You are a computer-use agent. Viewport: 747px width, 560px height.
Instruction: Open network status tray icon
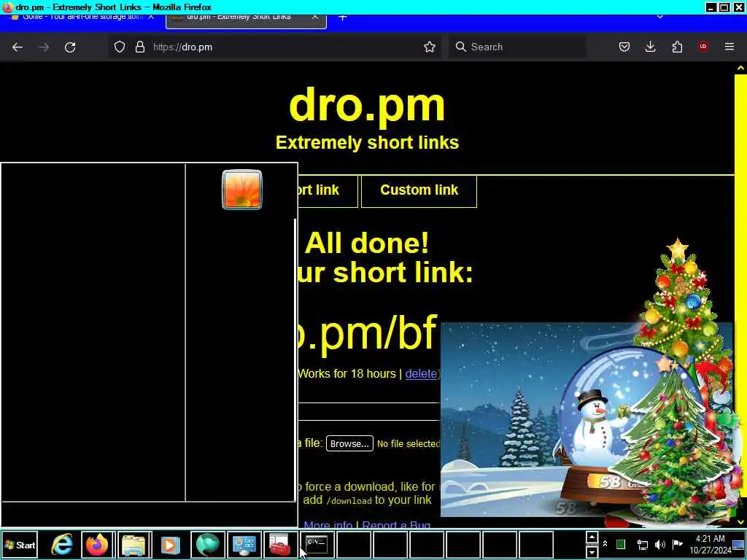pyautogui.click(x=642, y=544)
